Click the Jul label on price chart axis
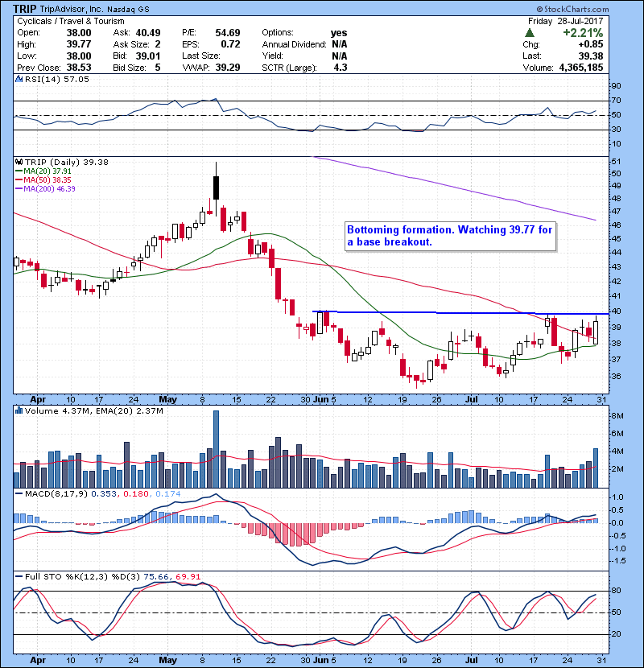This screenshot has width=644, height=668. point(471,400)
